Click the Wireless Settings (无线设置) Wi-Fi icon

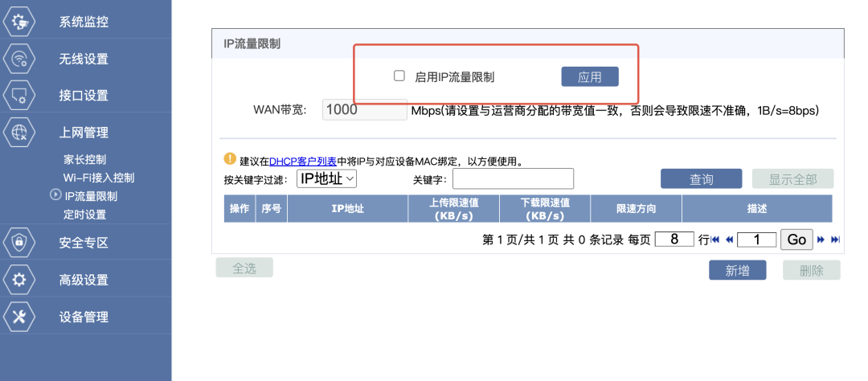(20, 59)
